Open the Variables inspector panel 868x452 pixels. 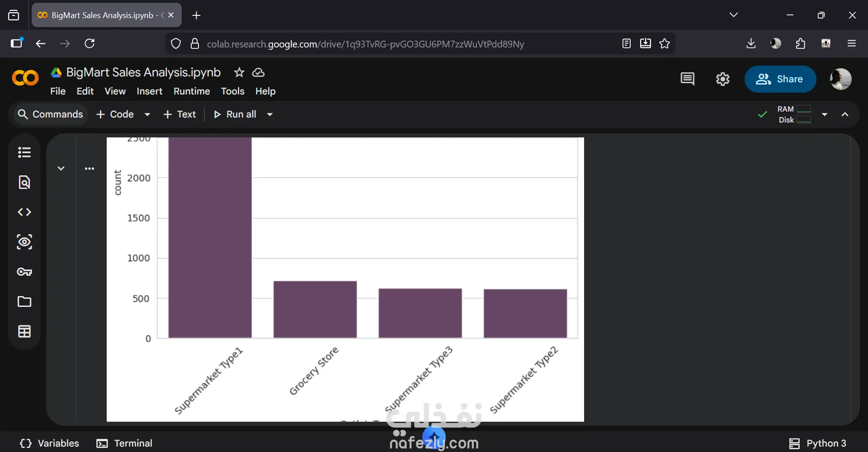point(50,443)
